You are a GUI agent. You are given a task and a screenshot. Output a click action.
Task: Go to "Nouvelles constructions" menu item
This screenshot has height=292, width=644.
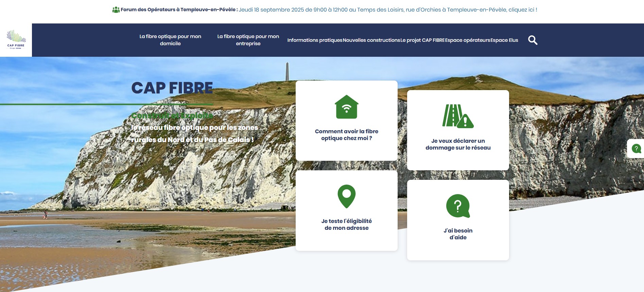371,40
